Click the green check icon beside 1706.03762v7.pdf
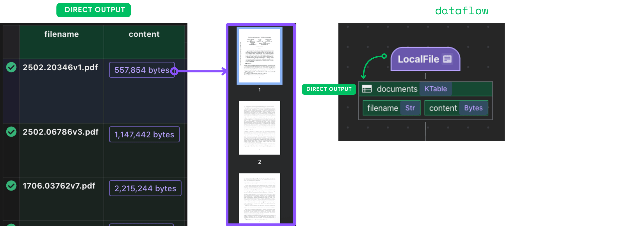 click(x=11, y=186)
